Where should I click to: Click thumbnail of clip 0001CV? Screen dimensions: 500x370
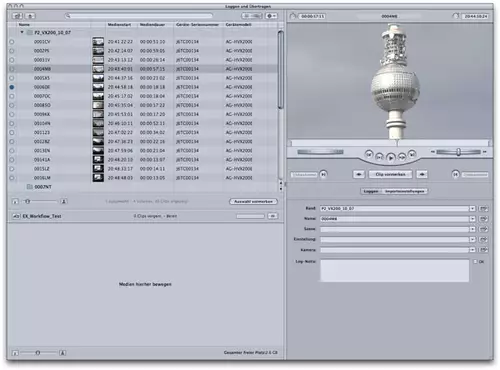point(98,42)
